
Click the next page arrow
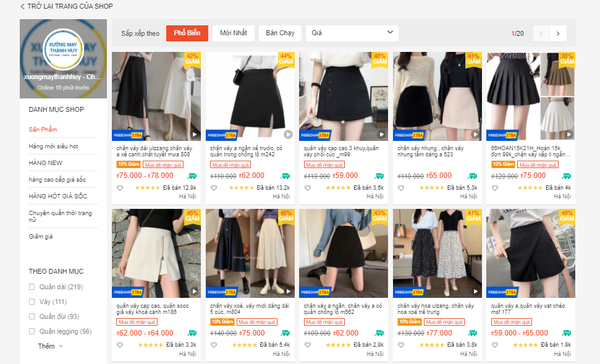[x=557, y=33]
